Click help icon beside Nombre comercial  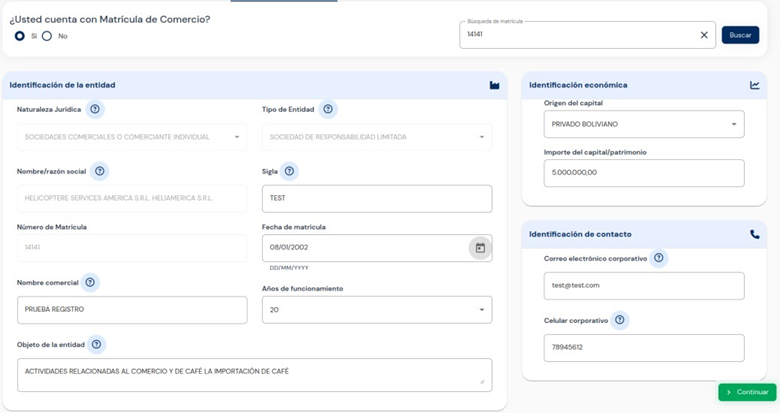click(x=90, y=283)
